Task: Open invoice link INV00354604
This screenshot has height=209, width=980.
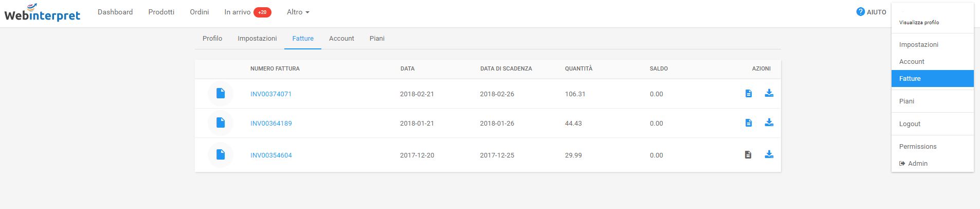Action: [271, 155]
